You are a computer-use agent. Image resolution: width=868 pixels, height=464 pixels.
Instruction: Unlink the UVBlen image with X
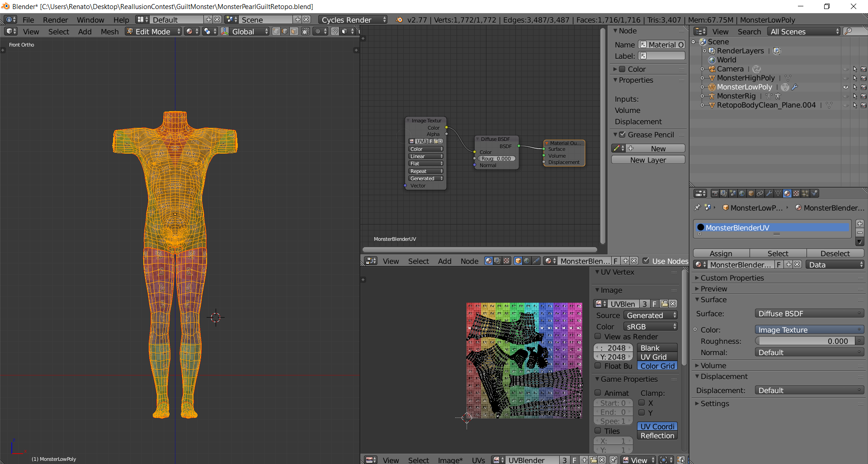coord(673,304)
